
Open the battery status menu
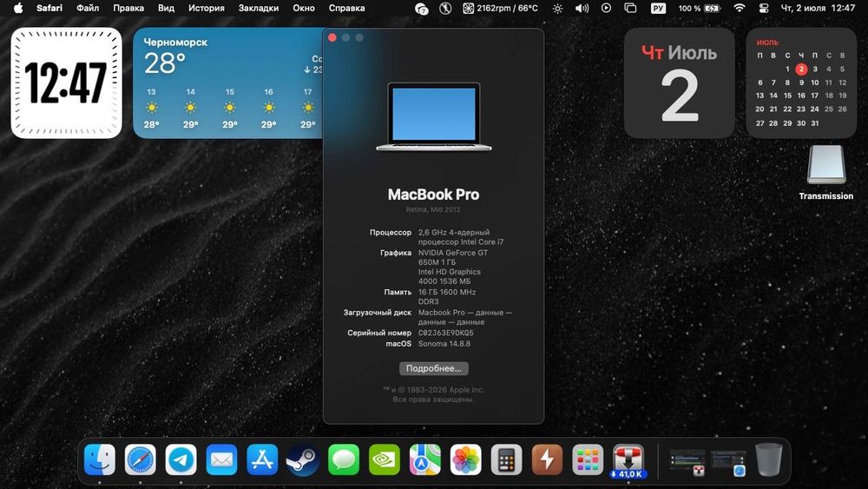pos(699,9)
